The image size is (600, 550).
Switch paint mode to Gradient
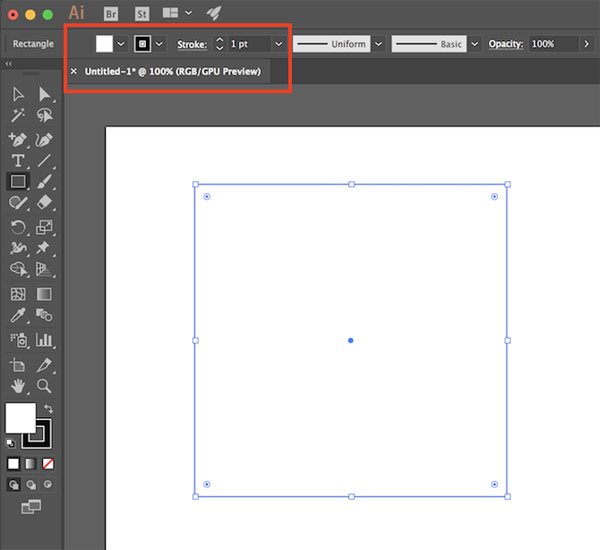pos(30,464)
